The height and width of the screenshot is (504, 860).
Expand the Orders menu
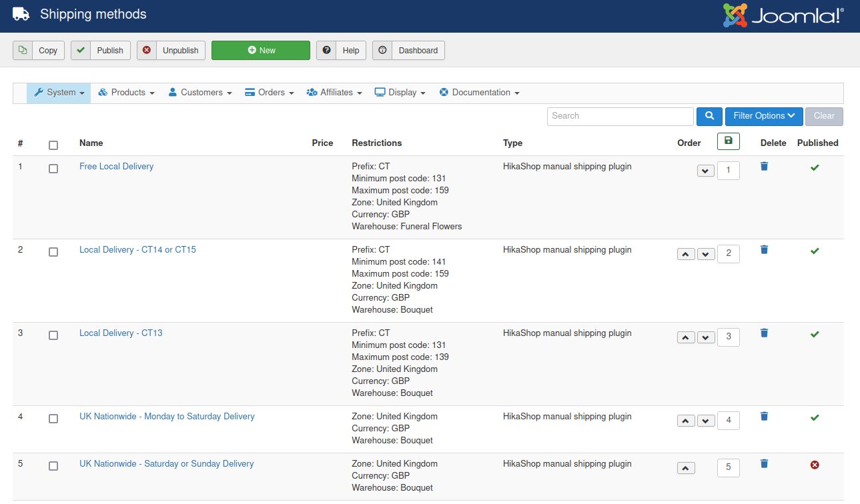(x=270, y=93)
